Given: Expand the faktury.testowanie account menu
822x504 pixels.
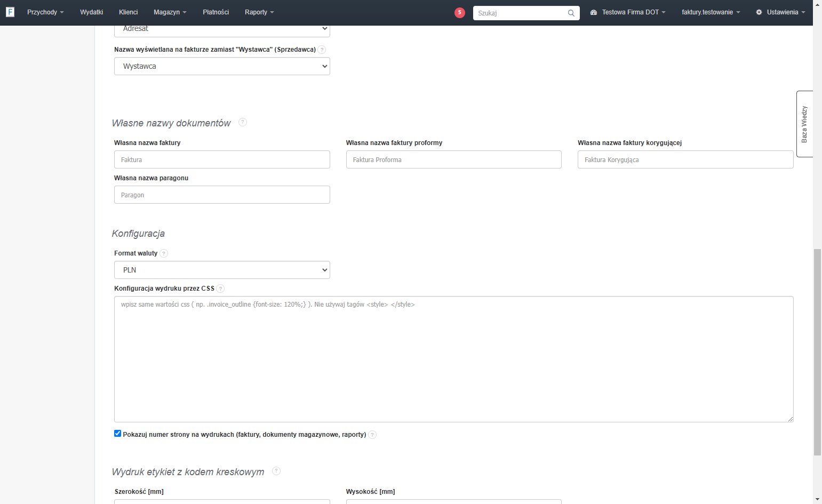Looking at the screenshot, I should coord(711,12).
